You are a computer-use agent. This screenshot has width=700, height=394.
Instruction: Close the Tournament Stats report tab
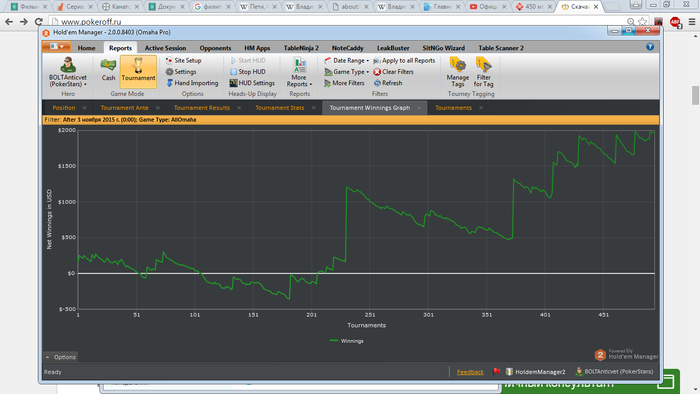(313, 108)
